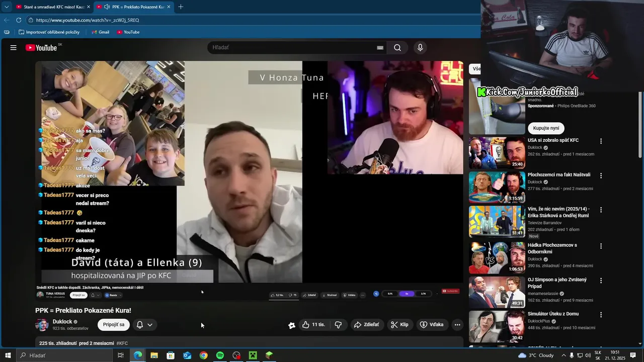The image size is (644, 362).
Task: Open options for 'Simulátor Úteku z Domu'
Action: tap(601, 315)
